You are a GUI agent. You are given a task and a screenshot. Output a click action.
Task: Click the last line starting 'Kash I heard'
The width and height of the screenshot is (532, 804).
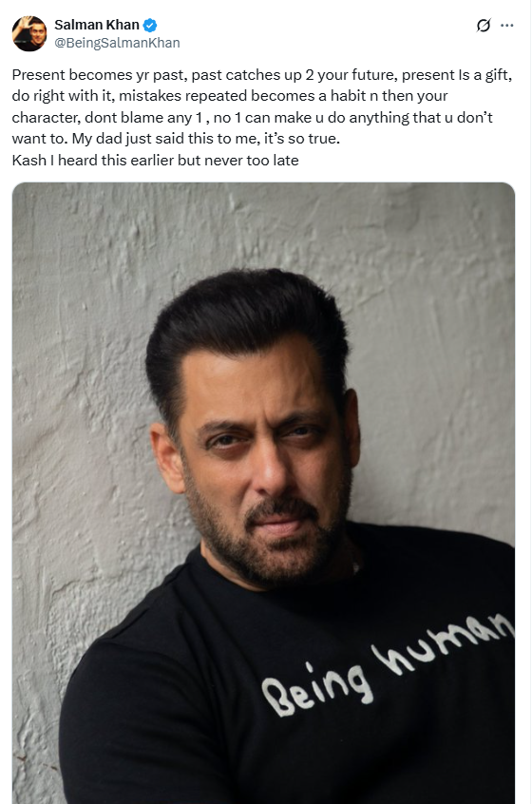pos(155,160)
